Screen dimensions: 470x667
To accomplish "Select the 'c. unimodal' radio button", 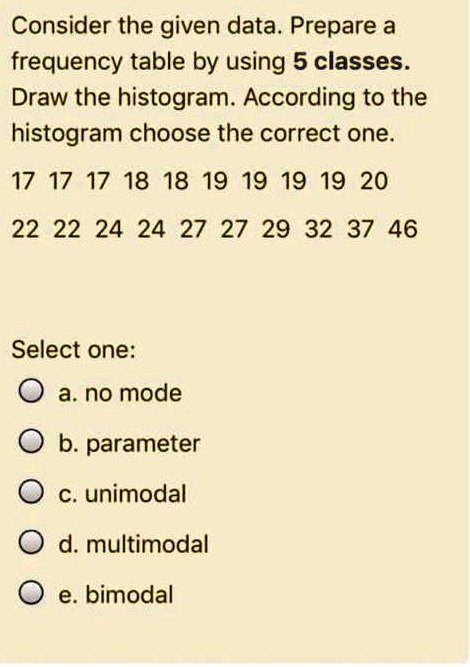I will pyautogui.click(x=31, y=492).
